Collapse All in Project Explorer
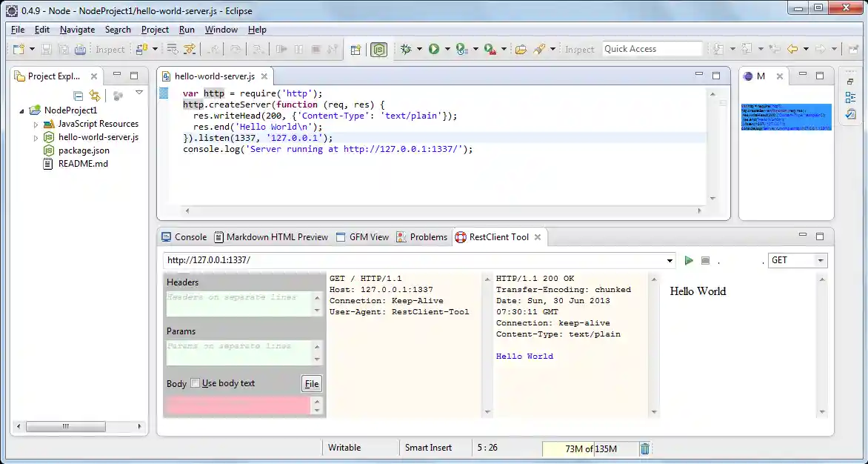This screenshot has width=868, height=464. 79,95
